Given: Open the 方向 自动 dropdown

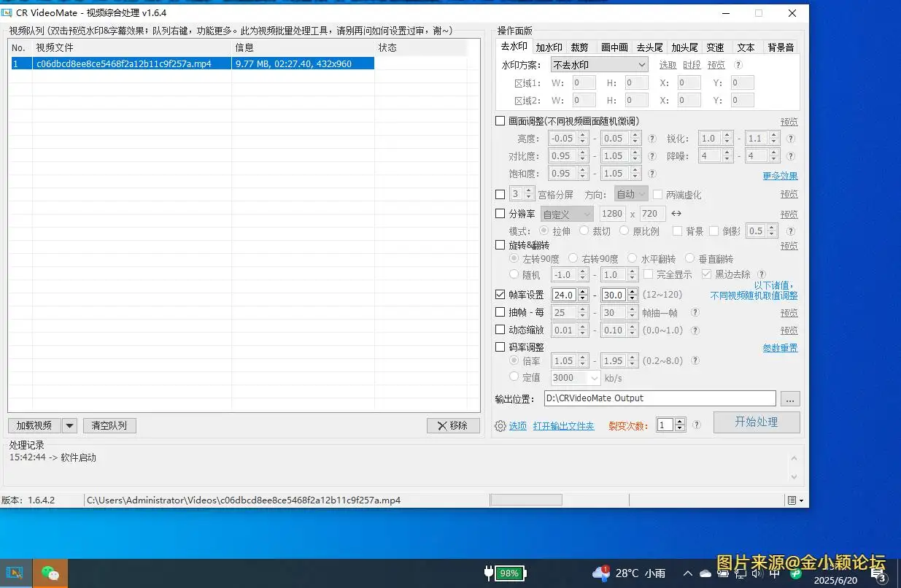Looking at the screenshot, I should (630, 194).
